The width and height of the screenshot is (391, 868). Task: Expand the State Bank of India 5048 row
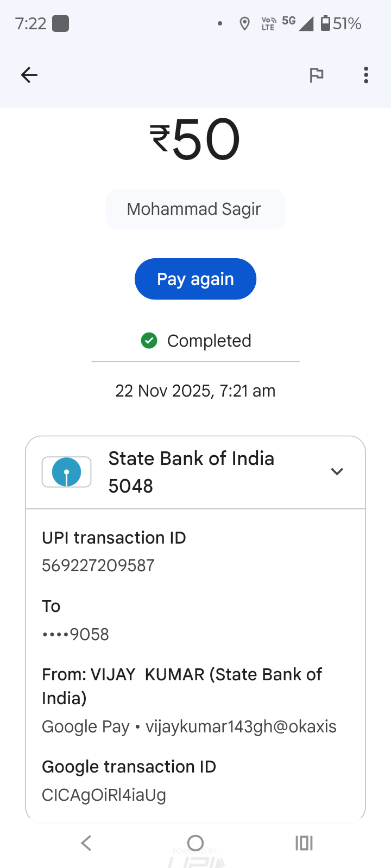tap(191, 472)
